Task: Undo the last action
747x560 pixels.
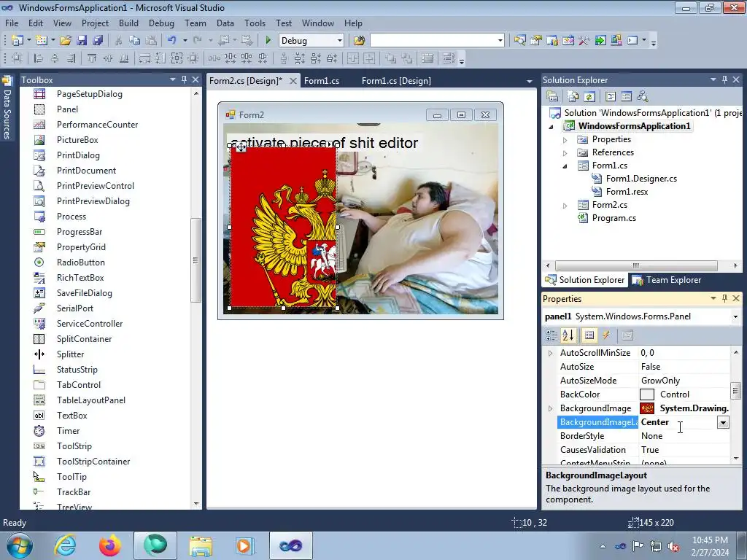Action: tap(171, 41)
